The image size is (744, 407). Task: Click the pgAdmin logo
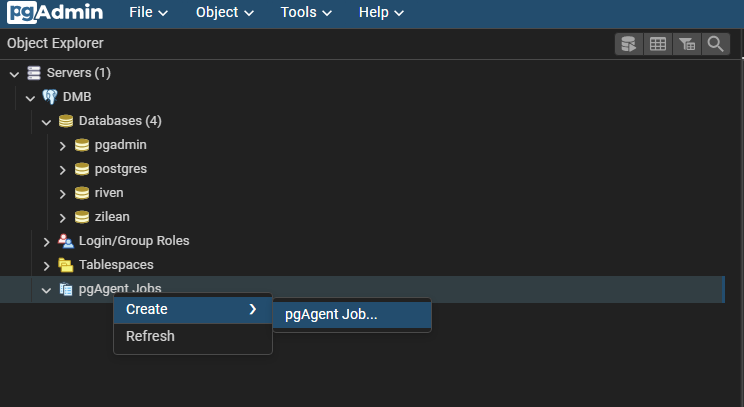pos(55,12)
